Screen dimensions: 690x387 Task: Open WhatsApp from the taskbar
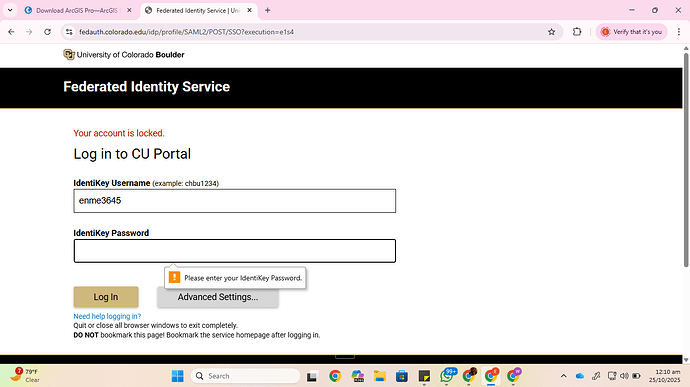pos(447,376)
